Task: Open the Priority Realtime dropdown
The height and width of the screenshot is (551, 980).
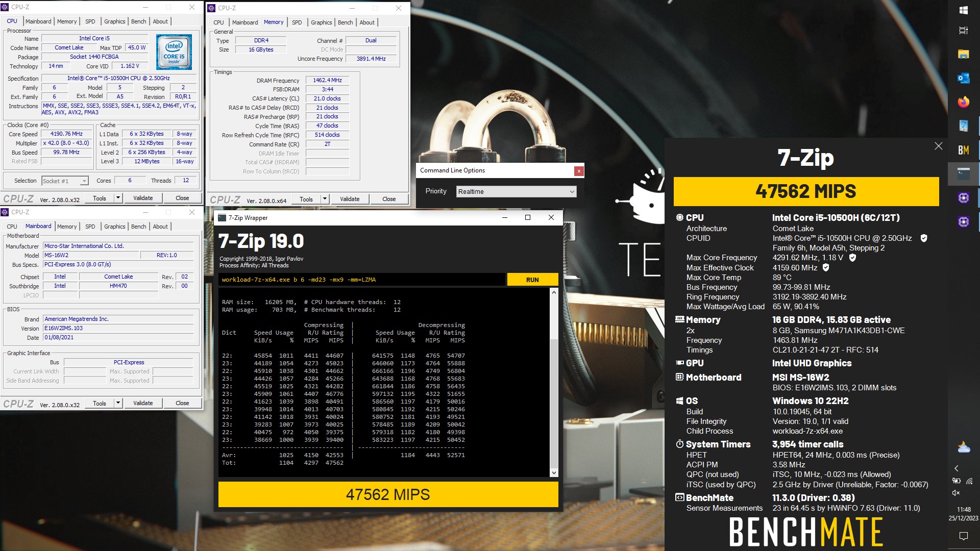Action: [516, 192]
